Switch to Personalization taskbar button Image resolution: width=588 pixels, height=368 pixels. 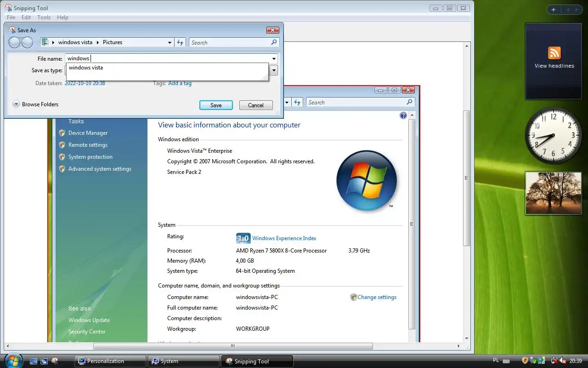point(110,361)
